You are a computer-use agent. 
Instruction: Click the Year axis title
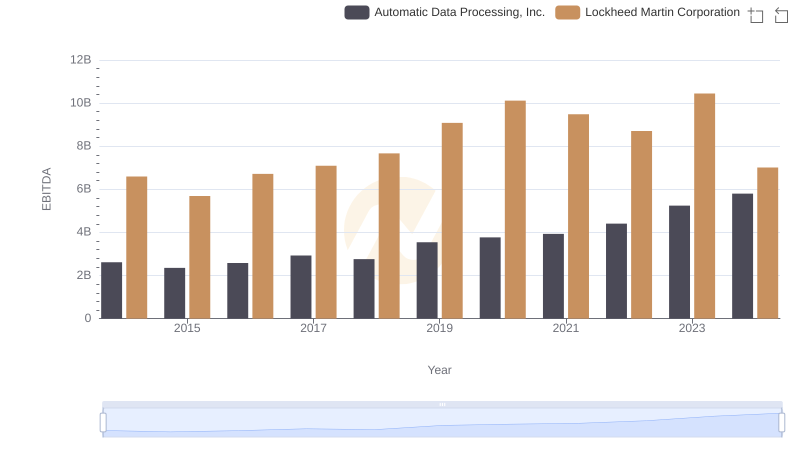coord(439,370)
